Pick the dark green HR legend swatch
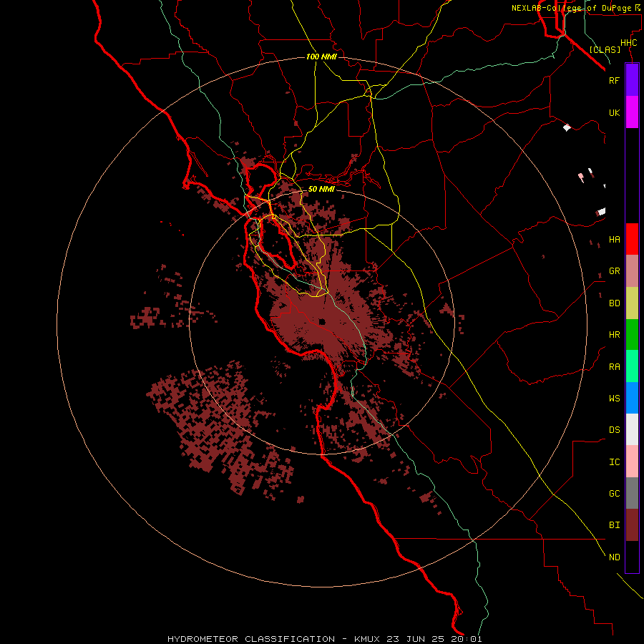 632,335
